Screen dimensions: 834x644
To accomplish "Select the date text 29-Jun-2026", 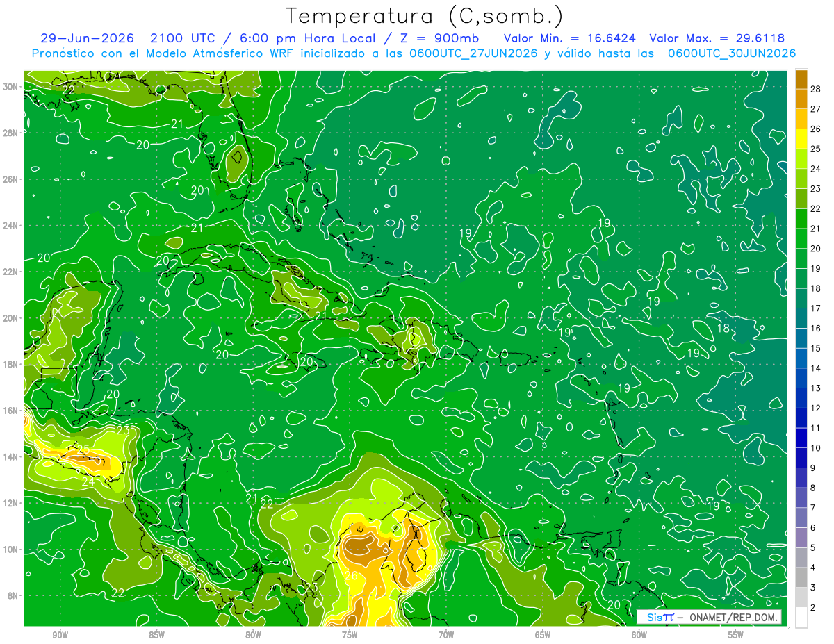I will pos(87,38).
